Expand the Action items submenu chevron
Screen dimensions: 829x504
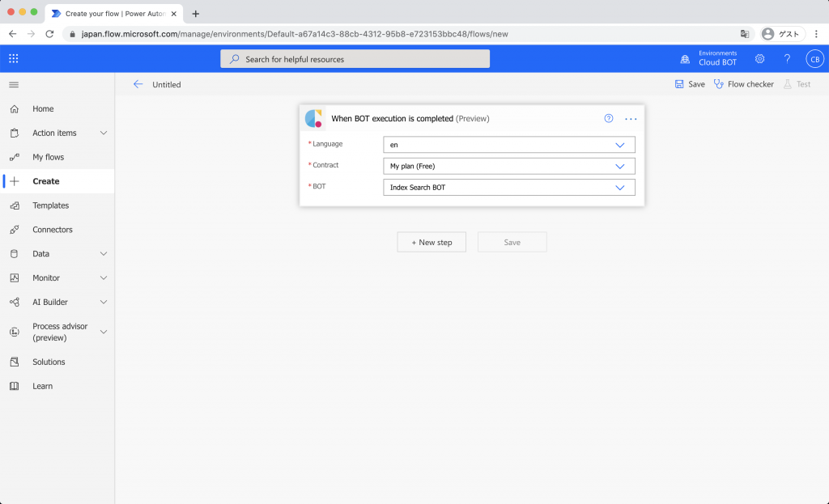tap(104, 133)
